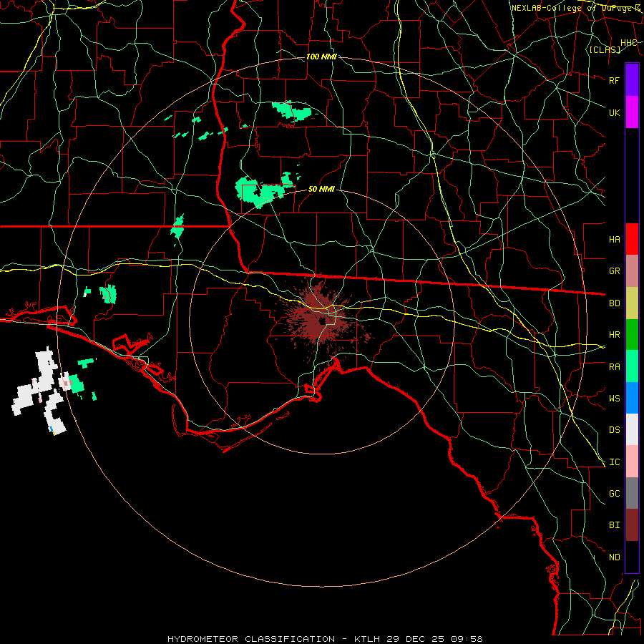Click the BD legend label

[x=615, y=303]
